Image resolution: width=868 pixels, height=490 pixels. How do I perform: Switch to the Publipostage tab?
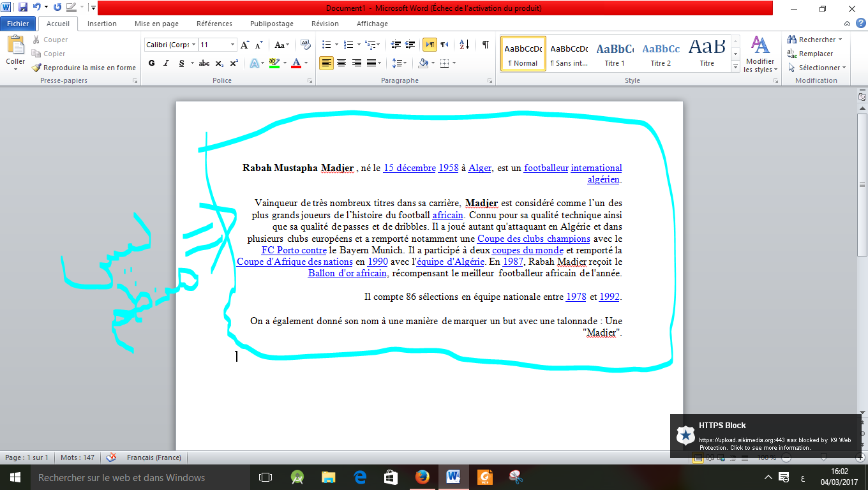(272, 24)
